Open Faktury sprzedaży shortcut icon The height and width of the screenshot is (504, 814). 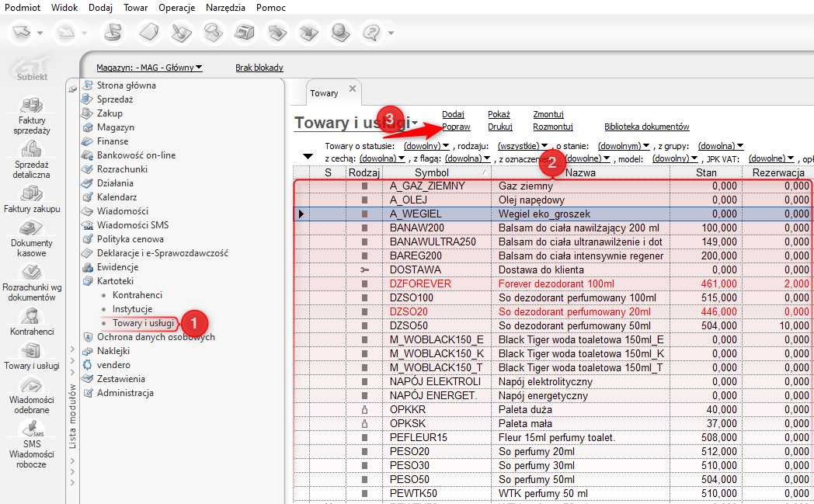tap(32, 105)
